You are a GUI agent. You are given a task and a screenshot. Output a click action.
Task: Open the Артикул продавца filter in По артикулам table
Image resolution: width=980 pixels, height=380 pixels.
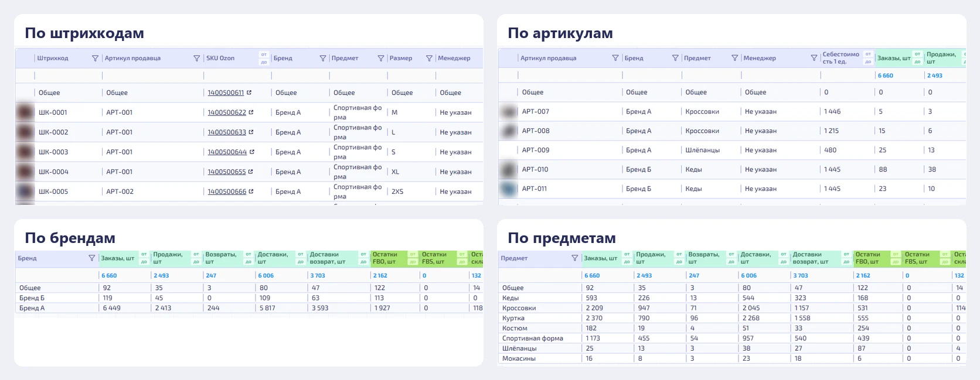pos(615,58)
